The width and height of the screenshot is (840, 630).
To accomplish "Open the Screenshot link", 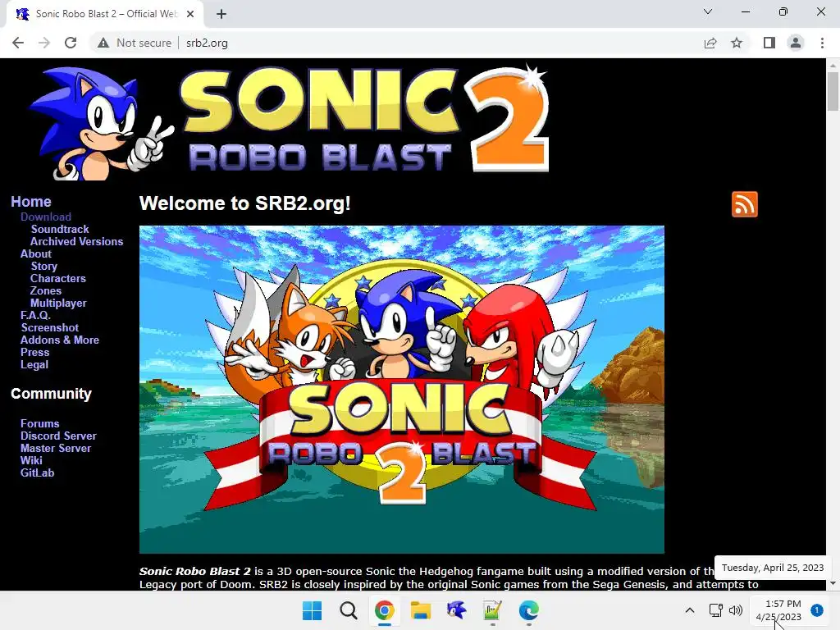I will (x=50, y=327).
